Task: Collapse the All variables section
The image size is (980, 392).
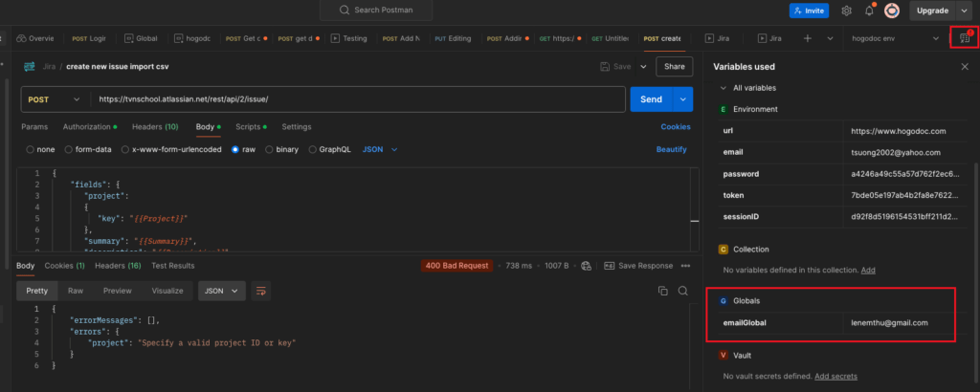Action: (x=724, y=88)
